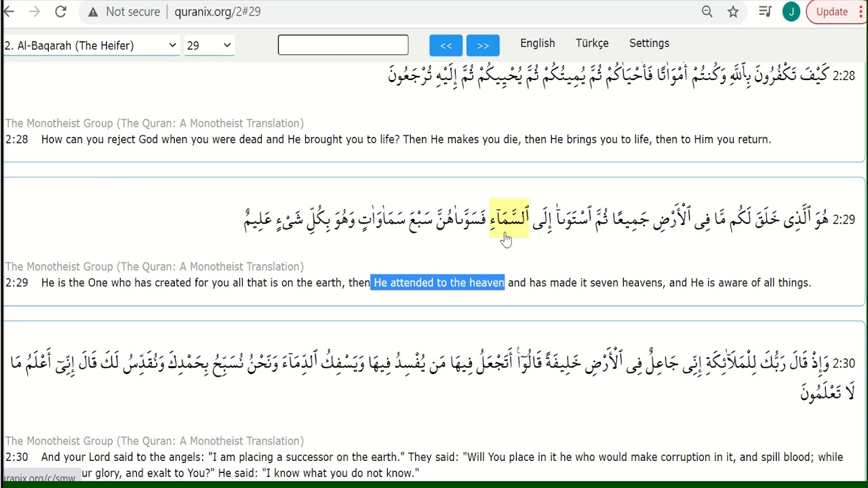Select verse reference 2:30 beside Arabic text
Viewport: 868px width, 488px height.
(844, 363)
